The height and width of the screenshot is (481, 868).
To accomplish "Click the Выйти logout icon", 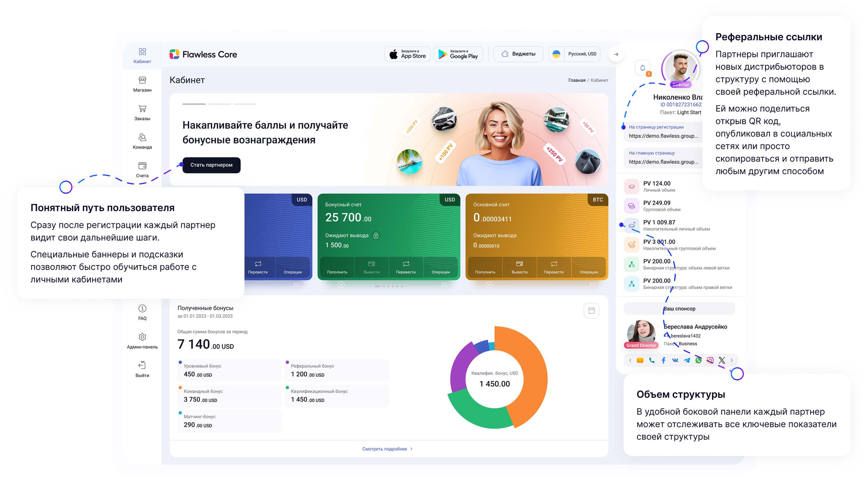I will pyautogui.click(x=142, y=365).
